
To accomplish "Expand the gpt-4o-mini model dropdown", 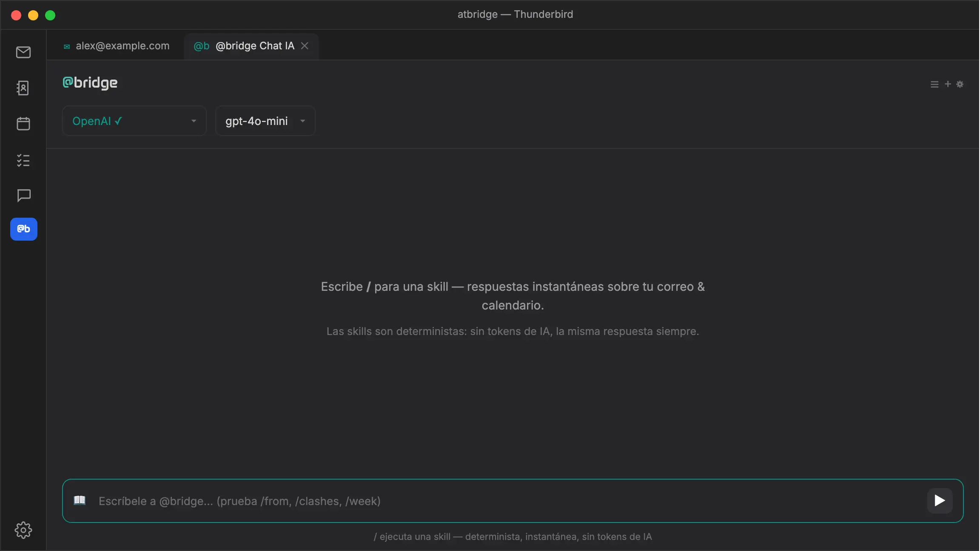I will [x=265, y=121].
